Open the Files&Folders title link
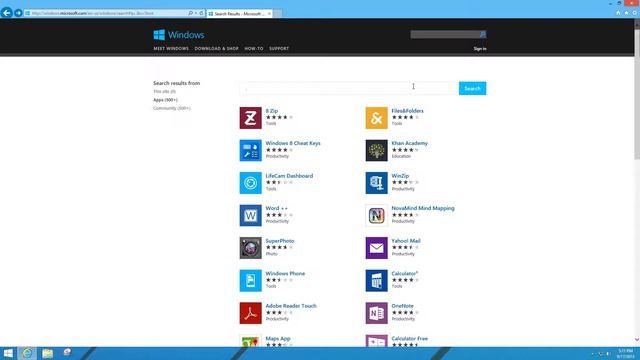Screen dimensions: 640x360 [407, 111]
